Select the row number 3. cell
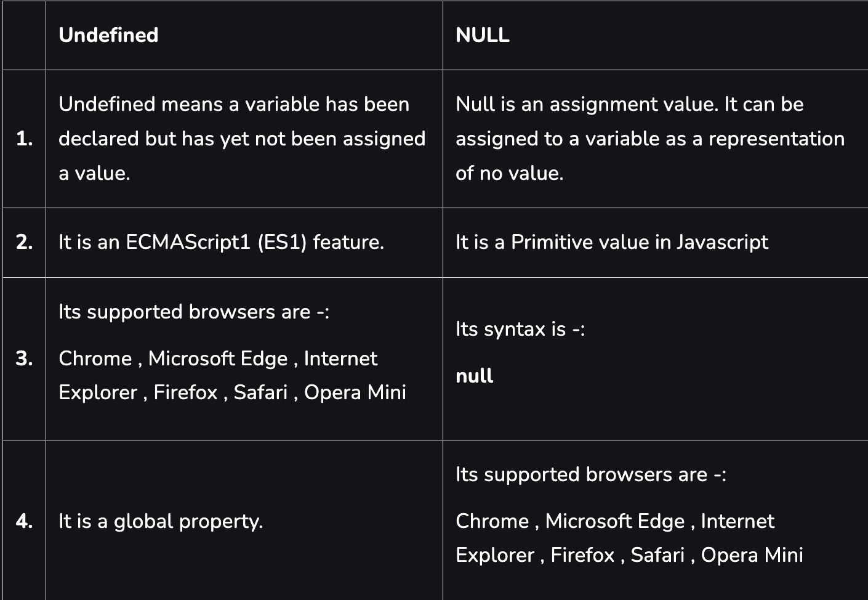The image size is (868, 600). coord(24,358)
